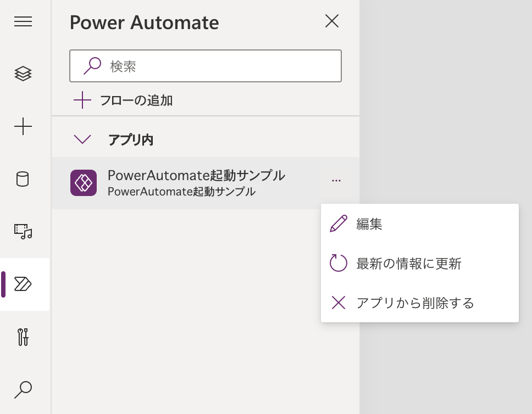Select the PowerAutomate起動サンプル flow title

tap(196, 175)
